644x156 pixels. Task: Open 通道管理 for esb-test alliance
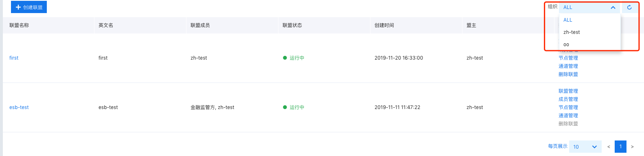[x=568, y=116]
